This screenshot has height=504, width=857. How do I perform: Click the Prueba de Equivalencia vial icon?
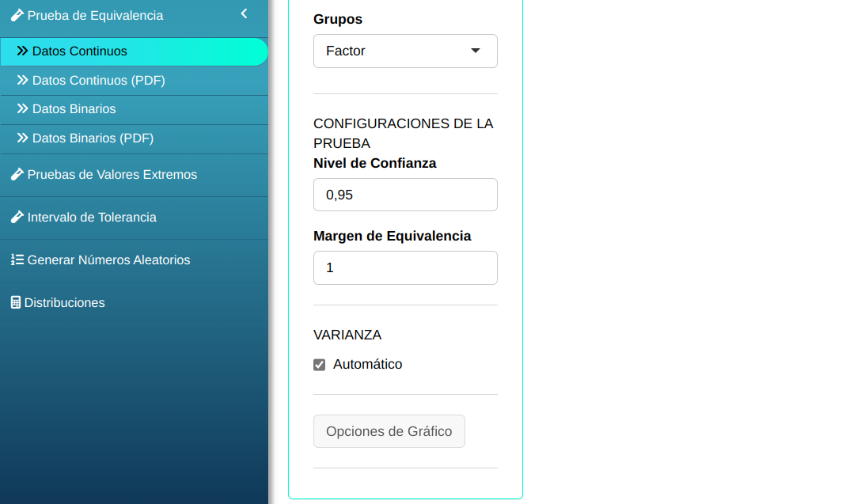coord(17,15)
